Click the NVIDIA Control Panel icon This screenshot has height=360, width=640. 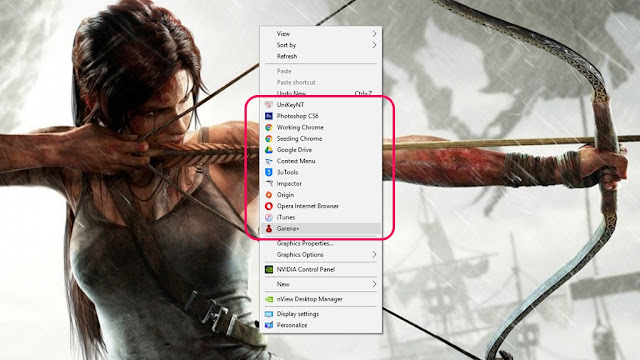tap(269, 269)
